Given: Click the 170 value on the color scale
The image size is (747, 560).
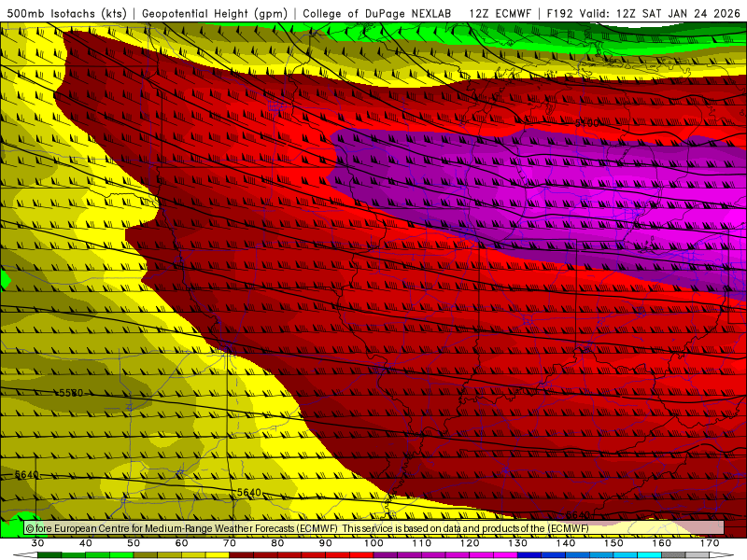Looking at the screenshot, I should 710,543.
